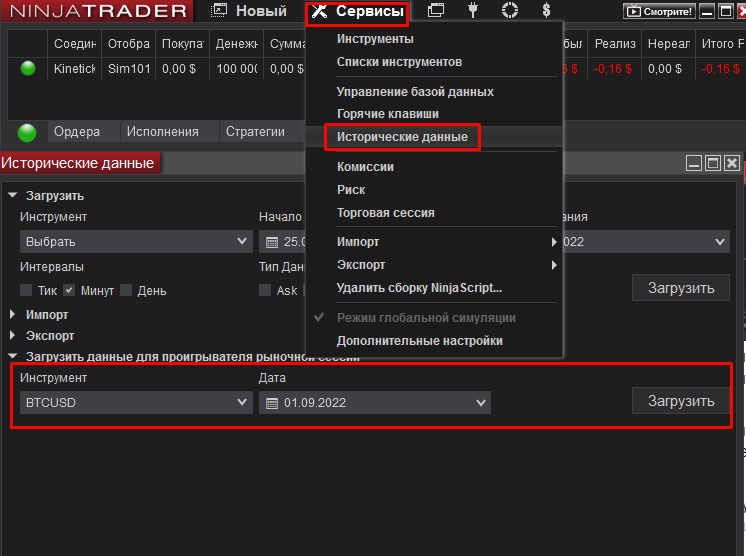Click the calendar icon beside 01.09.2022
Viewport: 746px width, 556px height.
272,403
